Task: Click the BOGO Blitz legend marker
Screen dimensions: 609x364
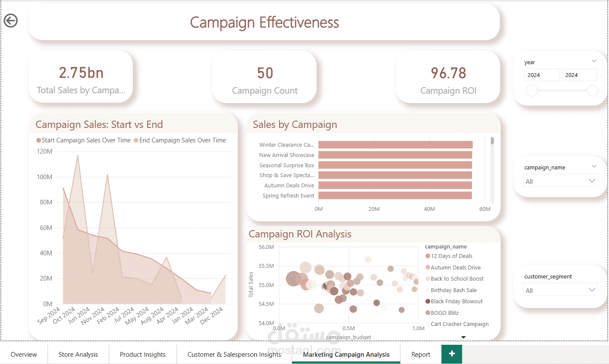Action: tap(427, 313)
